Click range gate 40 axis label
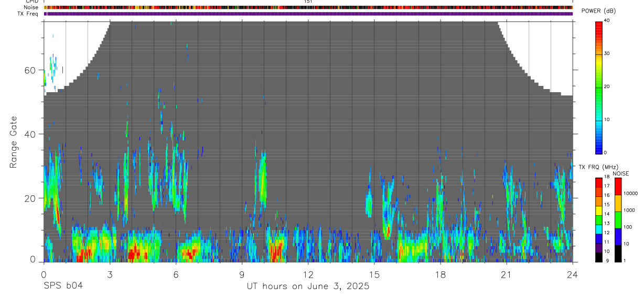 [x=30, y=134]
